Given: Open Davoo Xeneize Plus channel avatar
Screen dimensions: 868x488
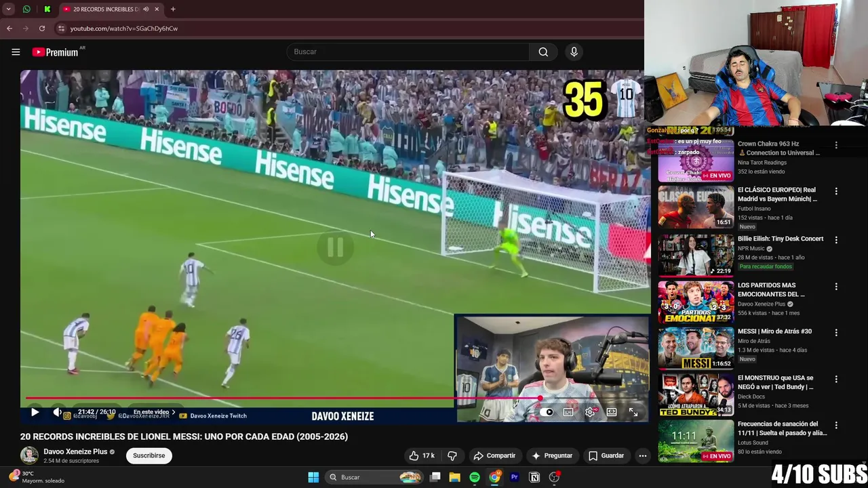Looking at the screenshot, I should [29, 455].
